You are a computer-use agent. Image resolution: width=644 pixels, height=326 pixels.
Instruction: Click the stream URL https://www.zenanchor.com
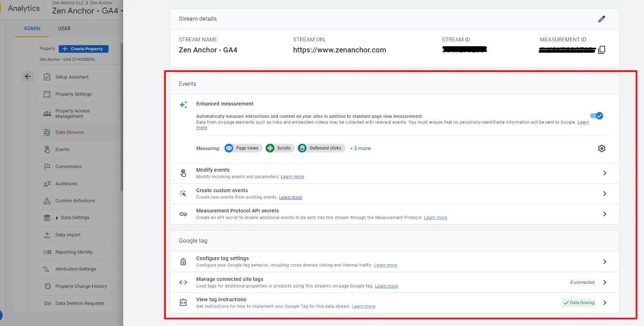(x=340, y=50)
